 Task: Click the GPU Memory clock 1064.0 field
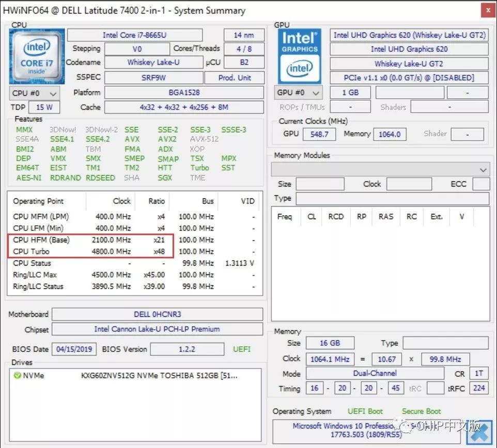[390, 134]
